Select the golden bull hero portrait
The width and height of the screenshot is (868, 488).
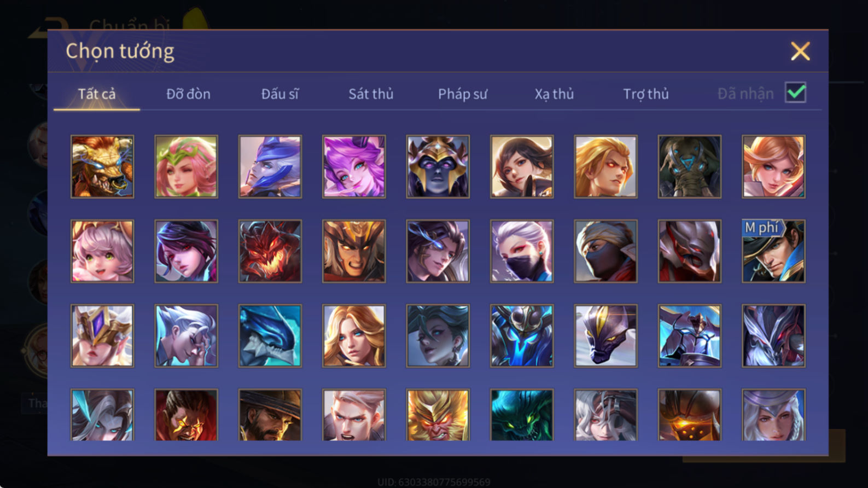(x=102, y=166)
